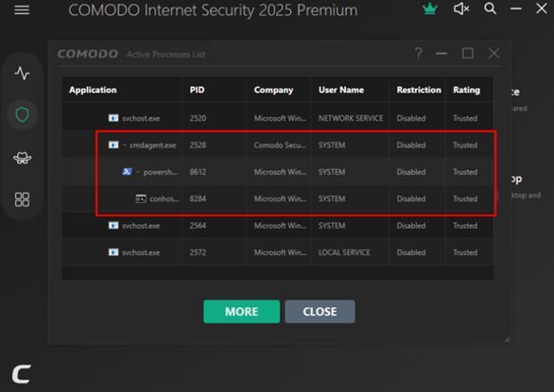Click the icon of svchost.exe PID 2520
Viewport: 554px width, 392px height.
pyautogui.click(x=113, y=118)
